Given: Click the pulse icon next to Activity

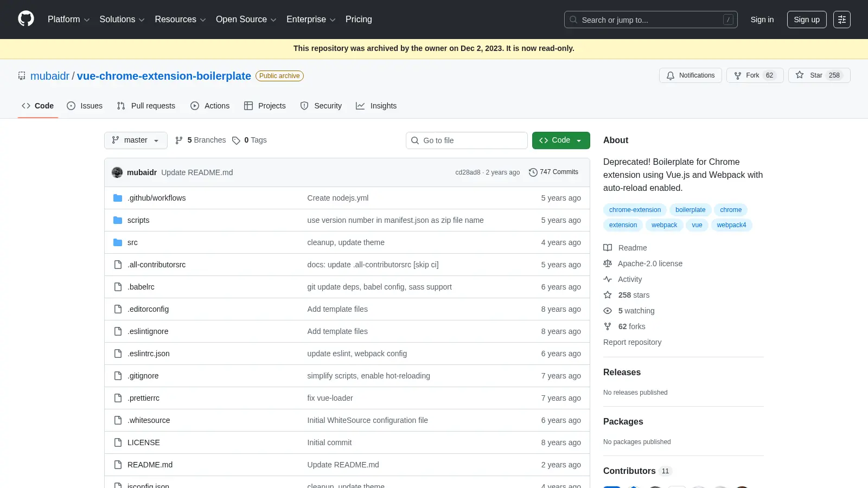Looking at the screenshot, I should (x=608, y=279).
